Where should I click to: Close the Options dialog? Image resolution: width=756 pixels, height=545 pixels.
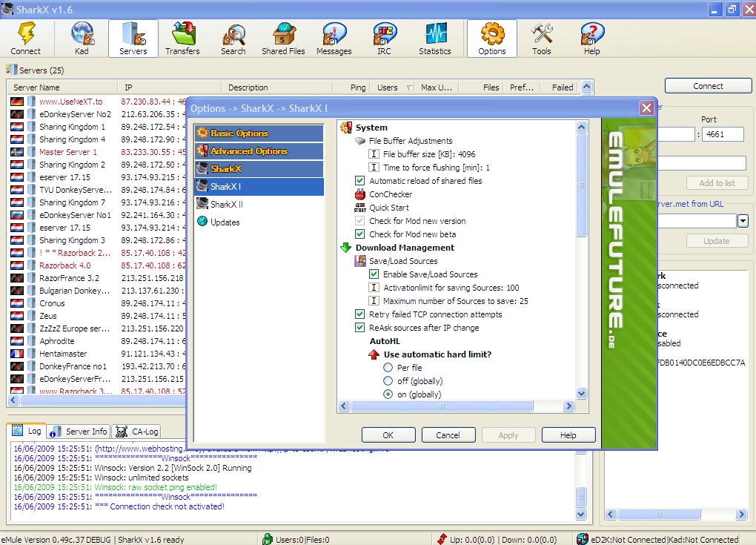tap(646, 108)
